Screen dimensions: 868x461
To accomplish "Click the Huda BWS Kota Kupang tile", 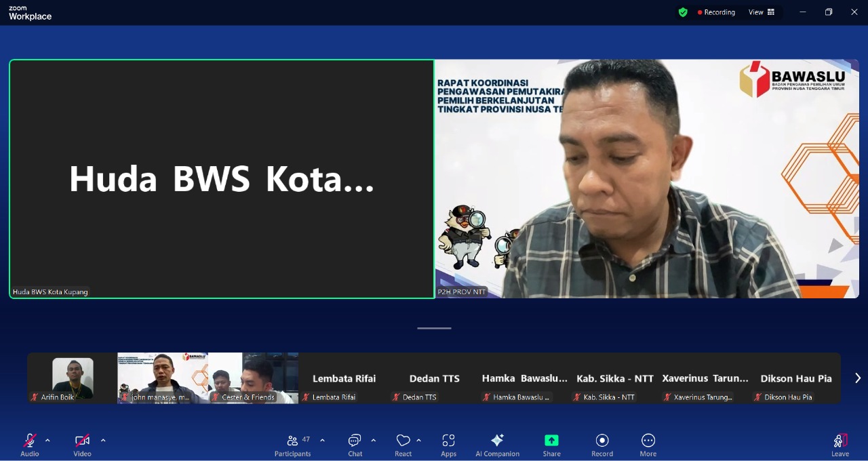I will (222, 179).
